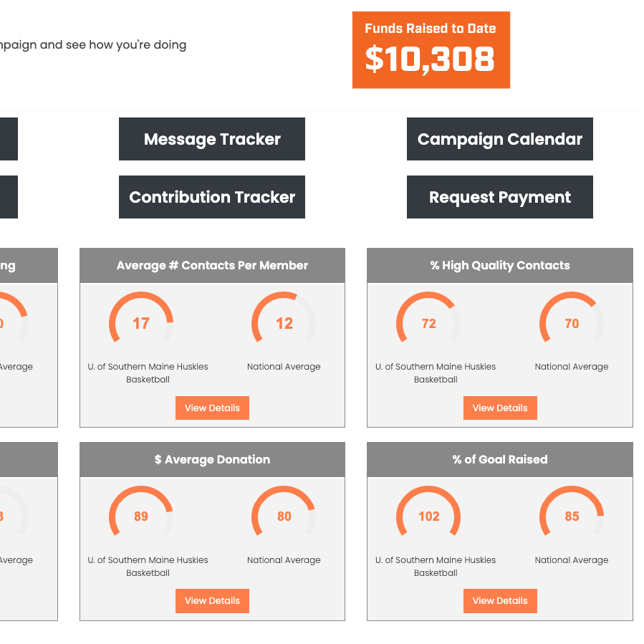This screenshot has width=644, height=644.
Task: View Details for % of Goal Raised
Action: [499, 600]
